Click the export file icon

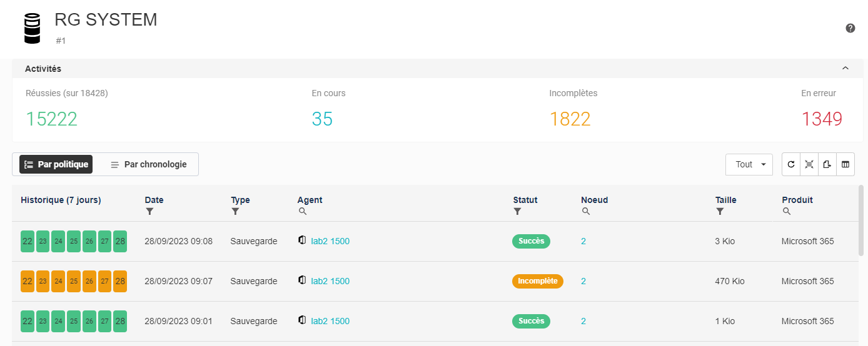tap(827, 164)
